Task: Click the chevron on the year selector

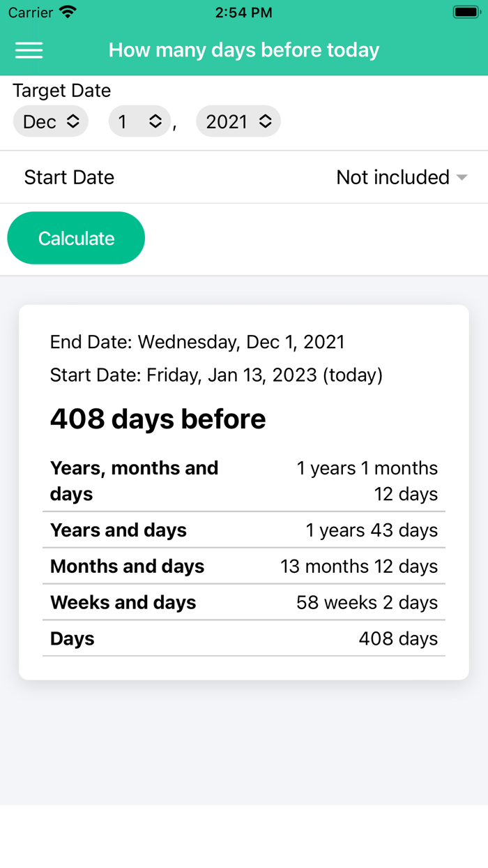Action: click(266, 121)
